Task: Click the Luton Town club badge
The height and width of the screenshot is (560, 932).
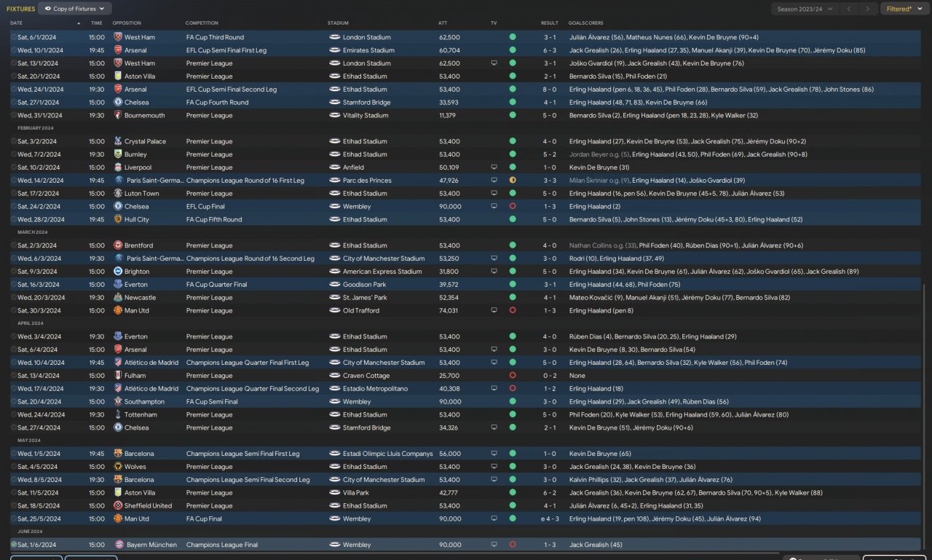Action: pyautogui.click(x=118, y=194)
